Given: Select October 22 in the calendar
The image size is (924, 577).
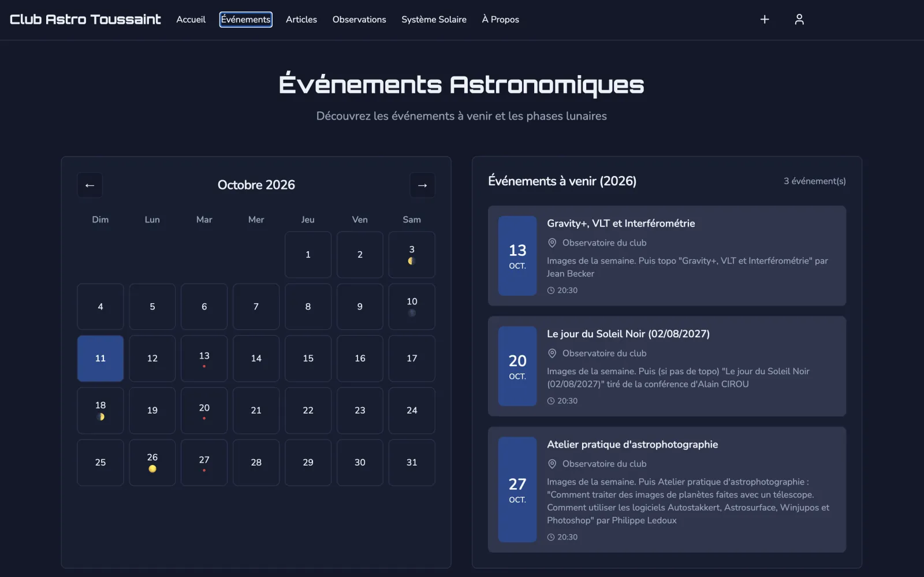Looking at the screenshot, I should click(x=308, y=411).
